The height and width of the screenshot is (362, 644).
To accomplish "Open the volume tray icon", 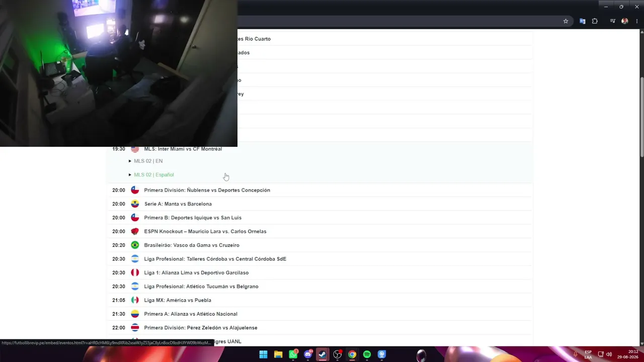I will pos(609,354).
